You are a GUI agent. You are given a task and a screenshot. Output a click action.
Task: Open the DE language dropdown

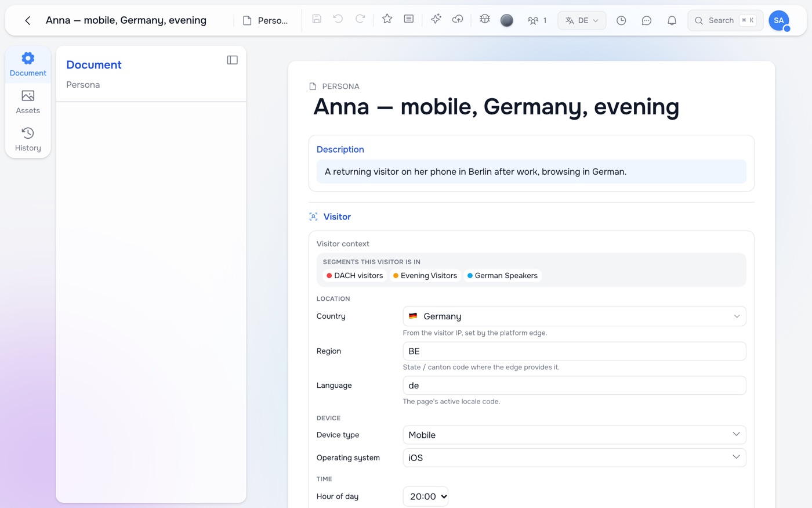point(582,20)
